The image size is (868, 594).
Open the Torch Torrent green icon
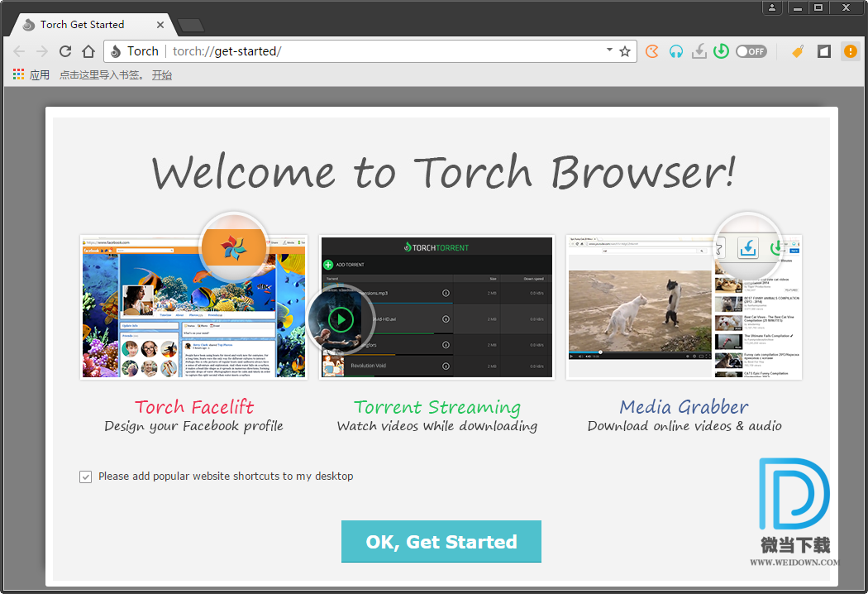pos(722,51)
